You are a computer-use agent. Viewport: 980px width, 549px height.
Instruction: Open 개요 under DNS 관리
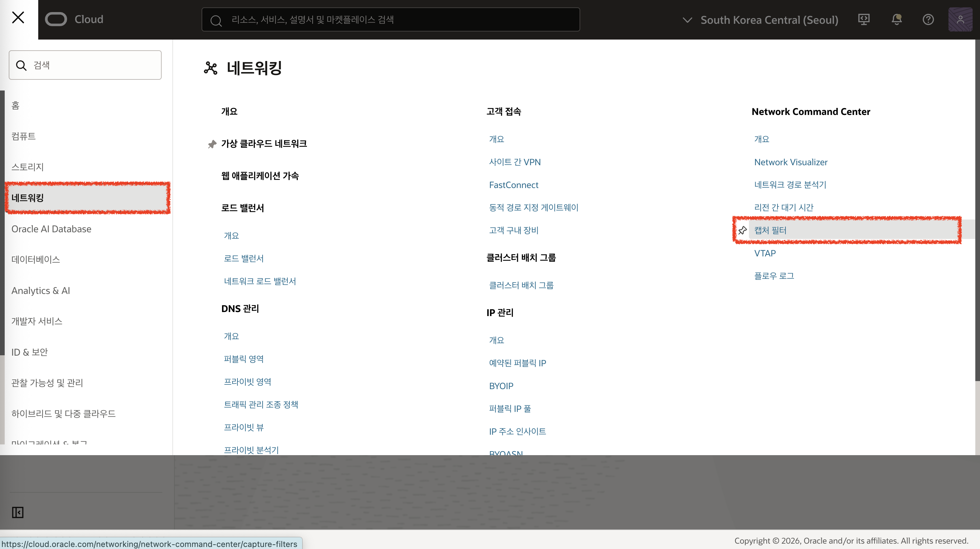(231, 337)
